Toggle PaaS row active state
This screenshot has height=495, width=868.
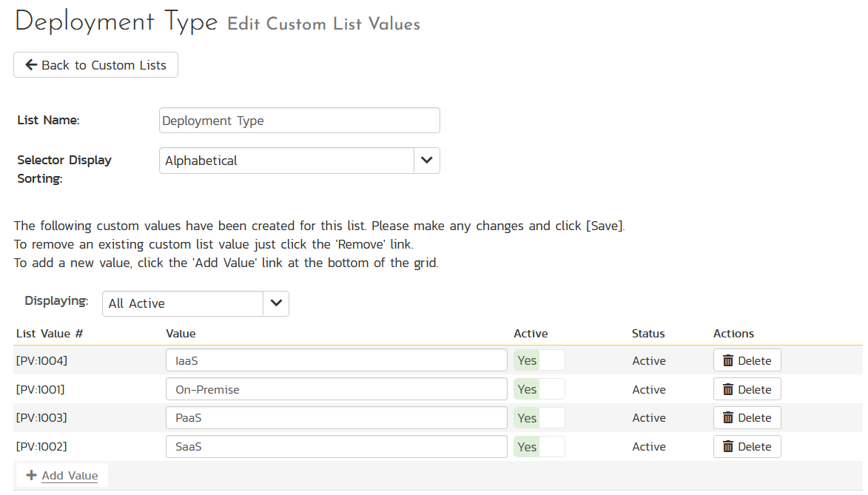pyautogui.click(x=539, y=417)
